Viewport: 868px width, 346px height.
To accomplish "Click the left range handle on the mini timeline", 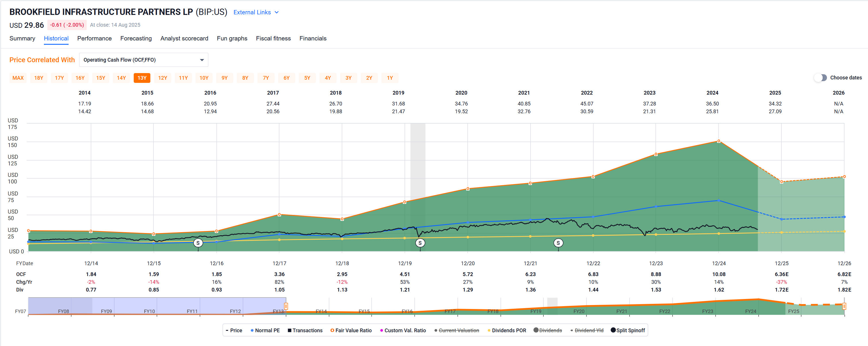I will coord(286,306).
